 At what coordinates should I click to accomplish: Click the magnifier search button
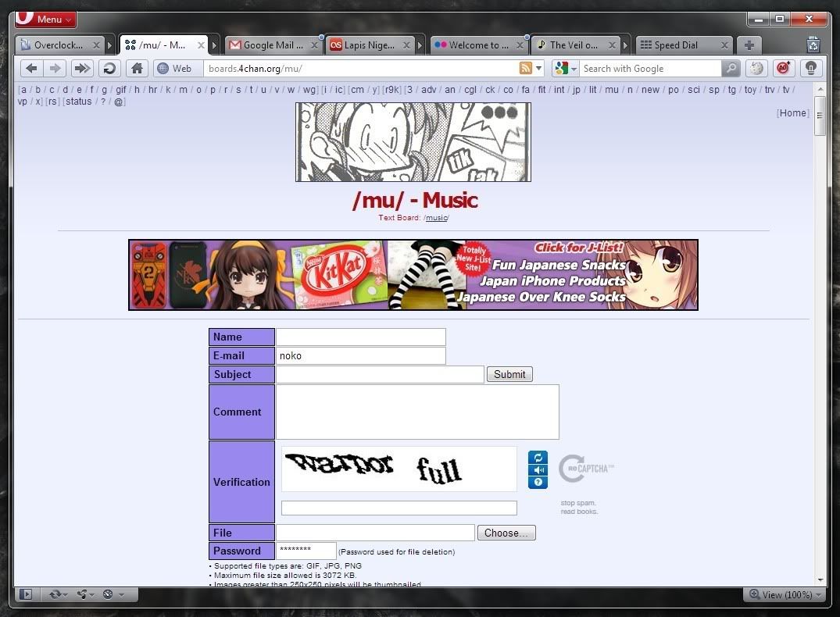pyautogui.click(x=731, y=69)
